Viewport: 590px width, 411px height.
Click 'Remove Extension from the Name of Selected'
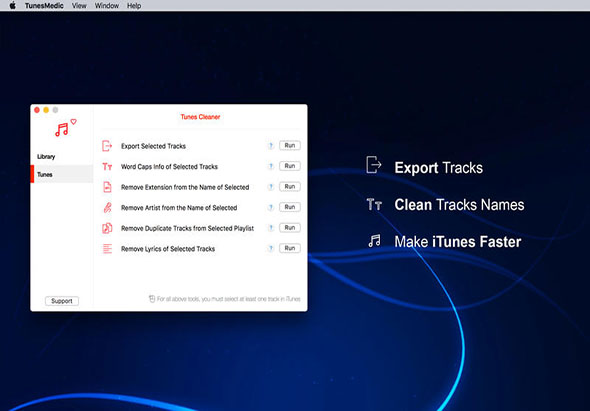coord(185,187)
